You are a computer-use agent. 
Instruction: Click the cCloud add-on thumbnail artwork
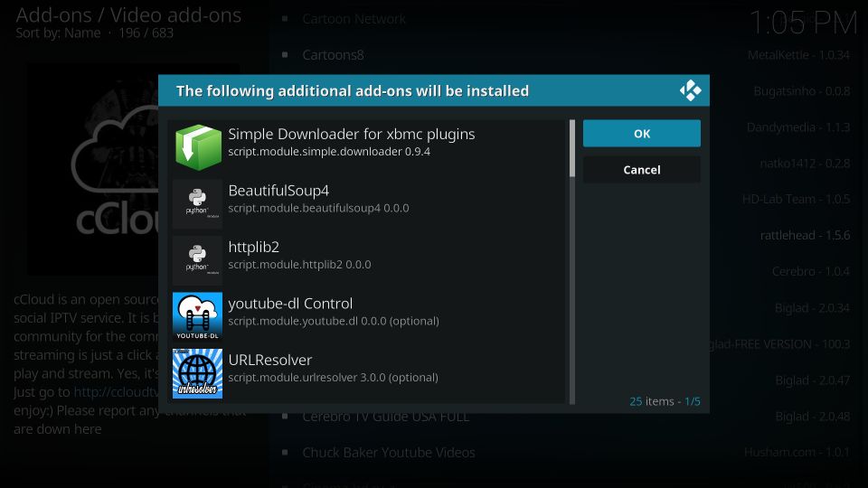94,169
